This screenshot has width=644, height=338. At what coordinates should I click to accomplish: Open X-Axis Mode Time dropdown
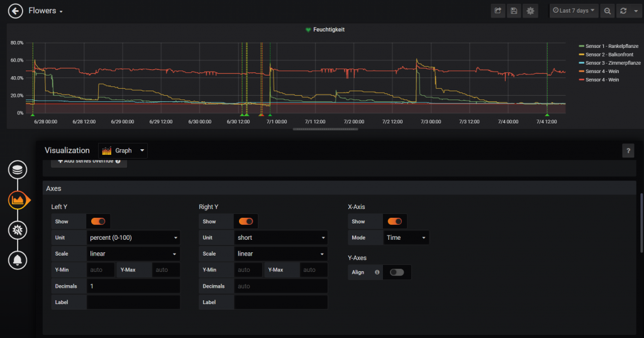tap(406, 238)
